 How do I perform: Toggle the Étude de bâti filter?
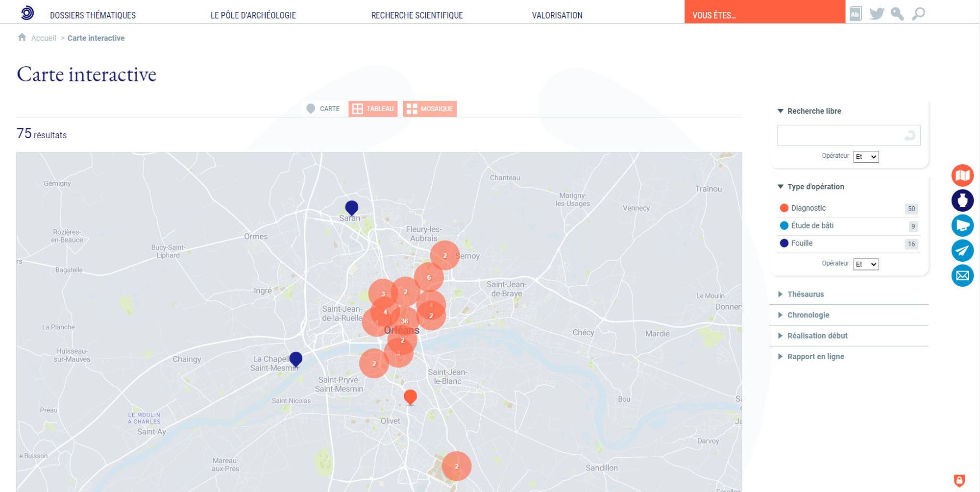pyautogui.click(x=849, y=226)
